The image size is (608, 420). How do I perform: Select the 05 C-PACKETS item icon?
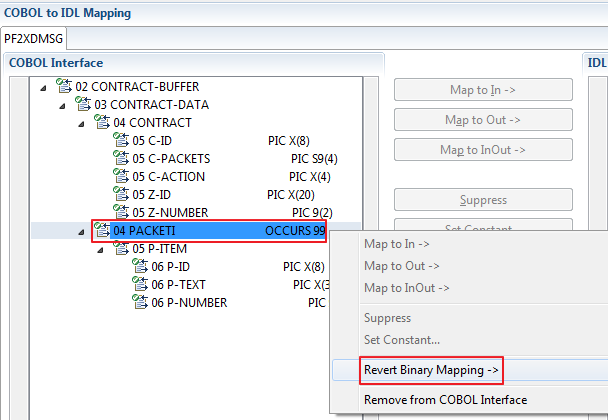click(x=121, y=158)
